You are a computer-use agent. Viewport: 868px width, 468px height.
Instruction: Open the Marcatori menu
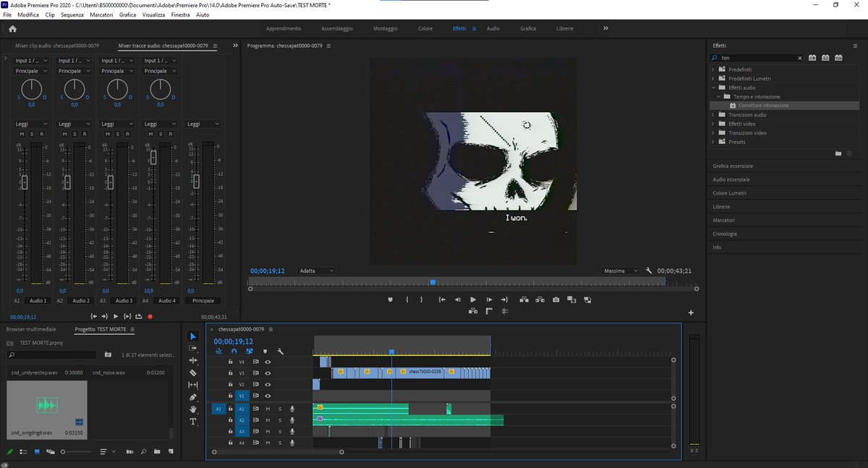[x=101, y=14]
